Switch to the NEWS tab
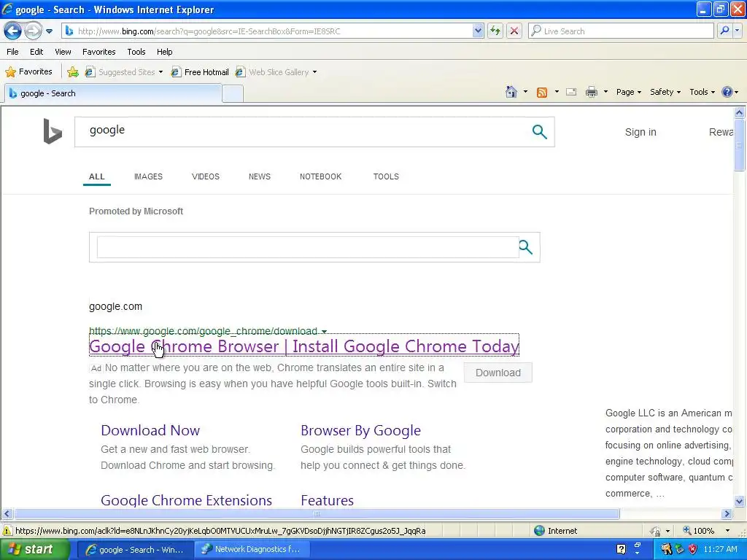The width and height of the screenshot is (747, 560). click(259, 176)
